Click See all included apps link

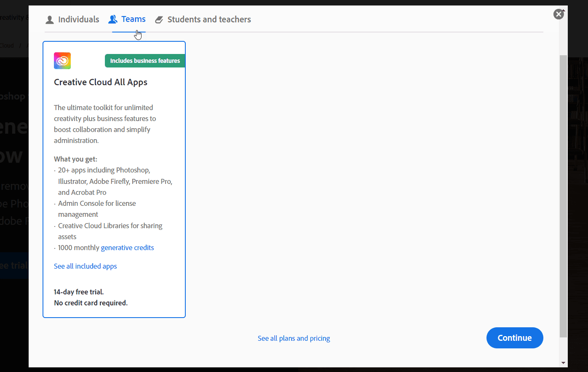click(x=86, y=266)
